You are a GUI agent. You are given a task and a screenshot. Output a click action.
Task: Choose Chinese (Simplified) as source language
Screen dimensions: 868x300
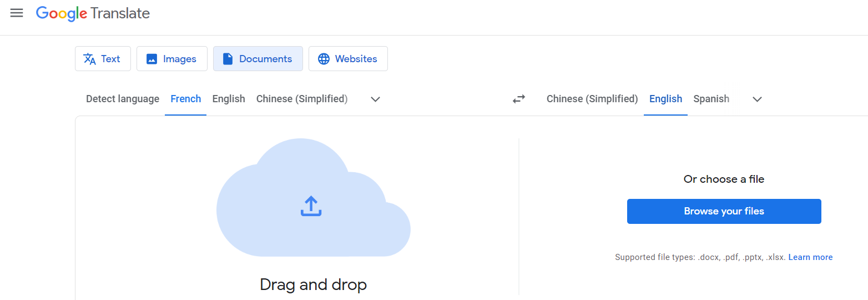click(302, 99)
